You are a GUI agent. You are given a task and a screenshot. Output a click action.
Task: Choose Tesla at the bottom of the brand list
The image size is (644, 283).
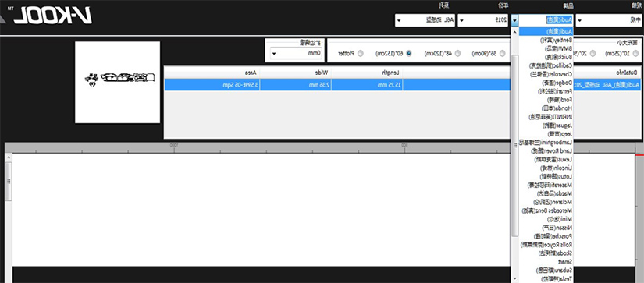click(546, 279)
